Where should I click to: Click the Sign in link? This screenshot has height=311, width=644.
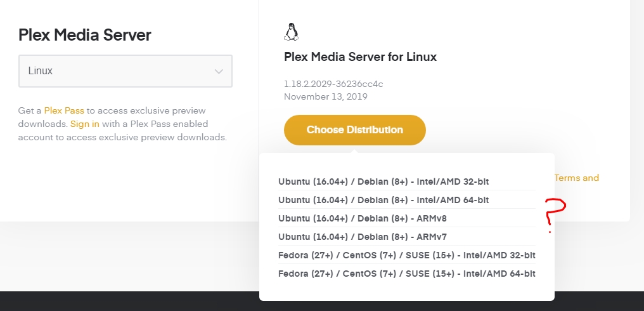click(x=84, y=124)
